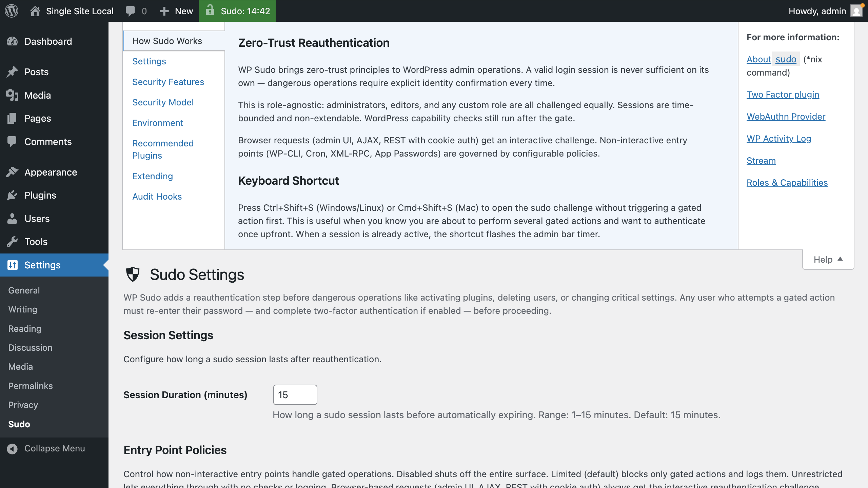Click the home icon for Single Site Local

(x=35, y=11)
